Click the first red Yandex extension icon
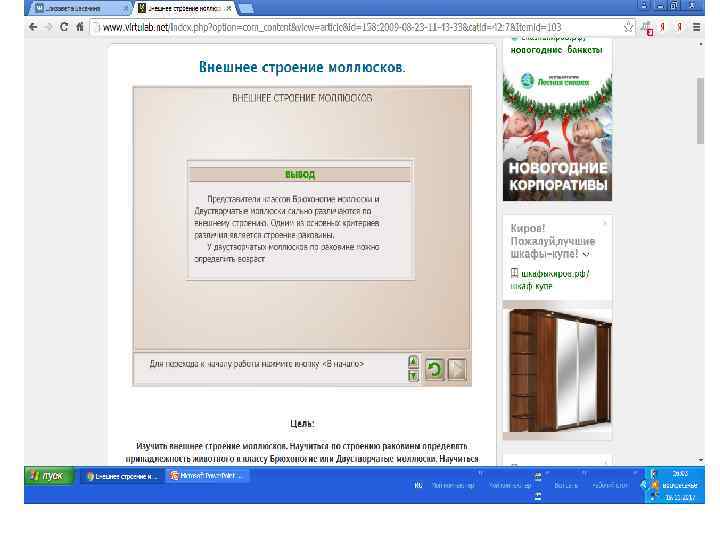Viewport: 720px width, 540px height. pyautogui.click(x=662, y=28)
